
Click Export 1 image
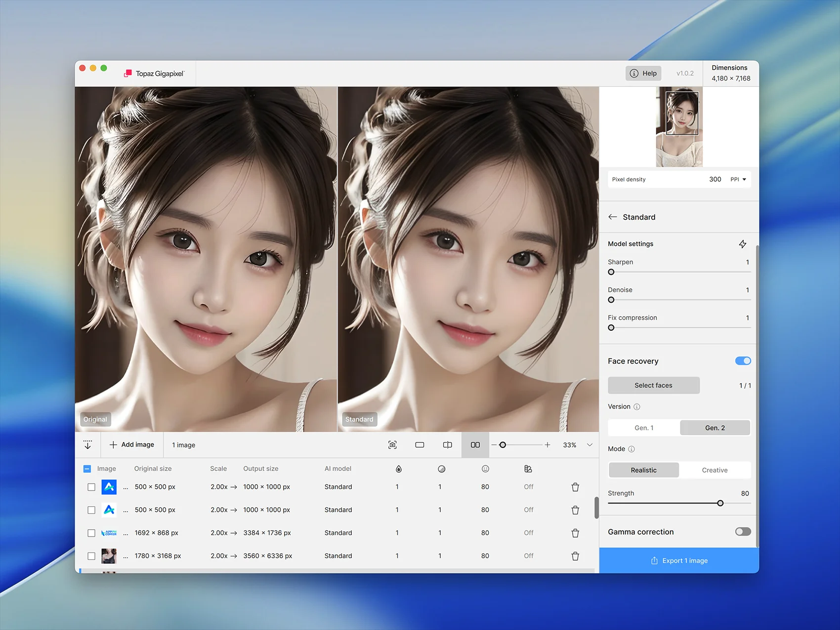pos(679,560)
